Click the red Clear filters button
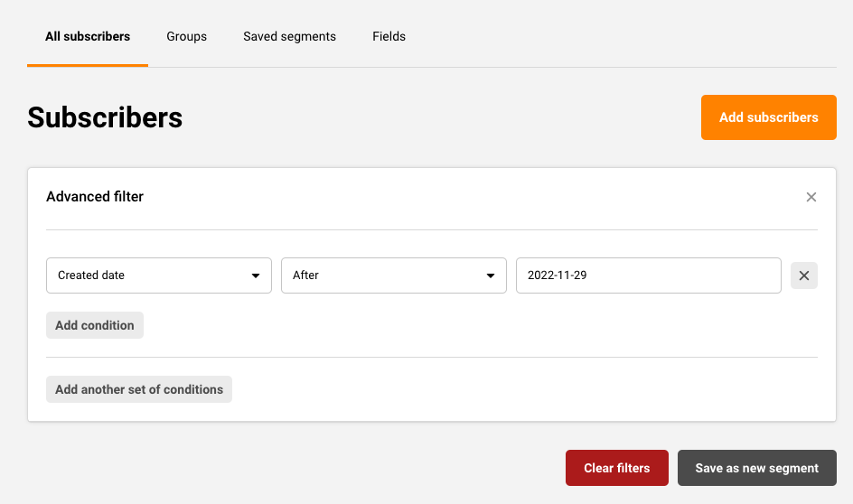Screen dimensions: 853x504 coord(616,468)
